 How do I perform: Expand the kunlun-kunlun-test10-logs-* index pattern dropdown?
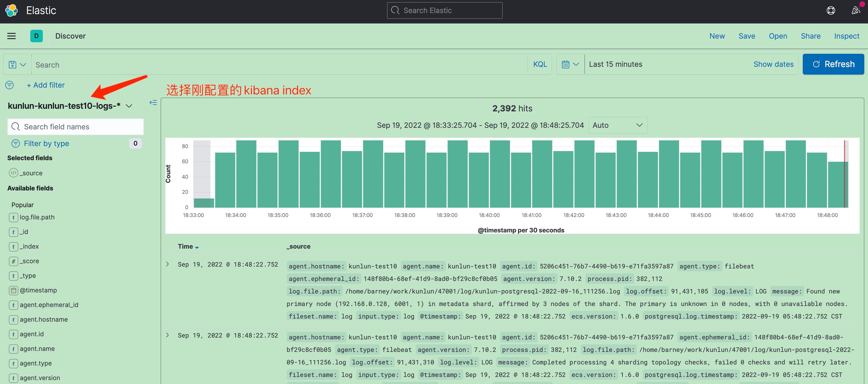[129, 106]
